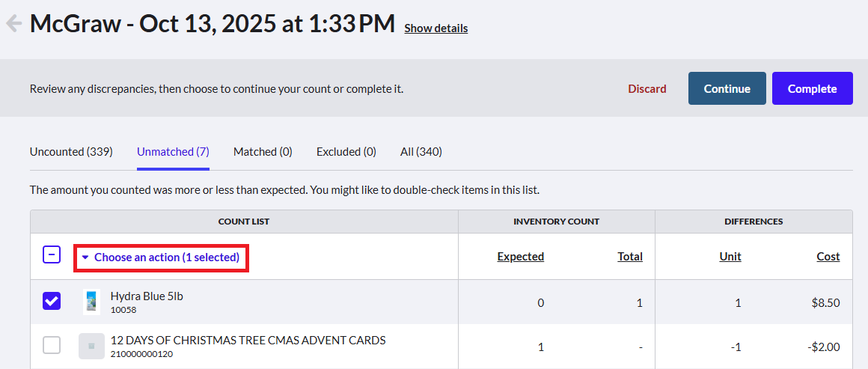Select the Unmatched (7) tab
This screenshot has width=868, height=369.
(x=174, y=152)
